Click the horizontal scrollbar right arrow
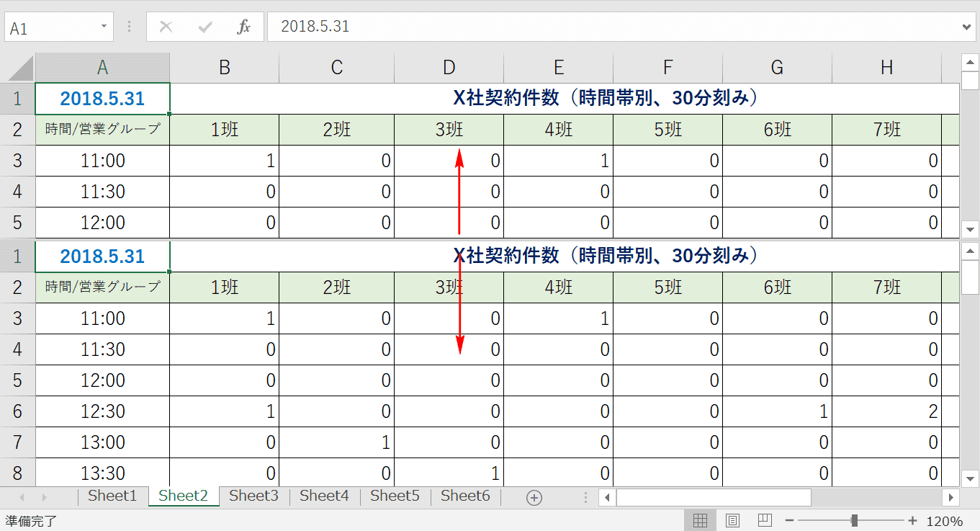 [x=951, y=497]
